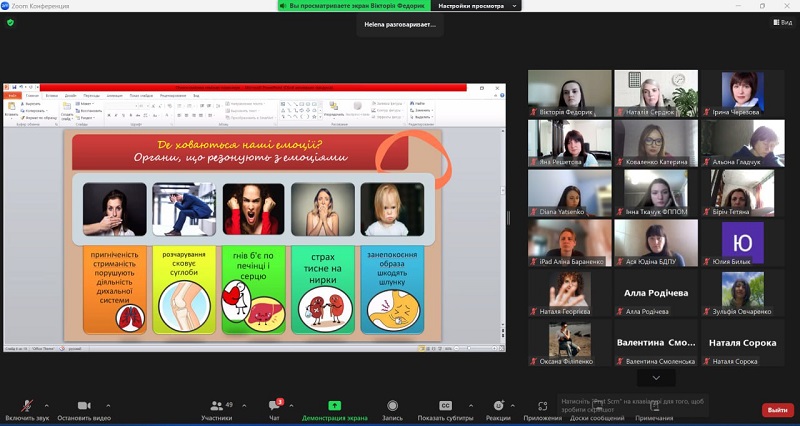Screen dimensions: 800x426
Task: Toggle Показать субтитры captions button
Action: coord(445,405)
